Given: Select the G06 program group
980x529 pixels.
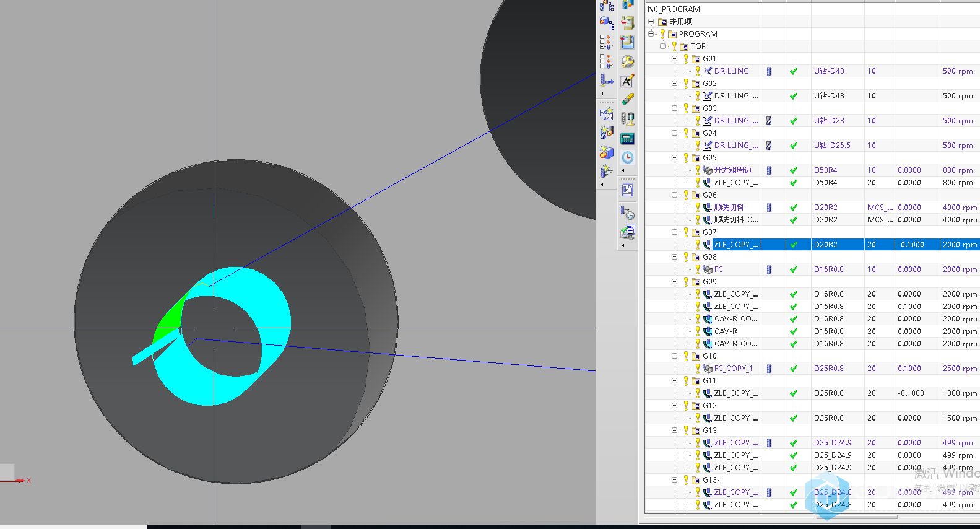Looking at the screenshot, I should [709, 195].
